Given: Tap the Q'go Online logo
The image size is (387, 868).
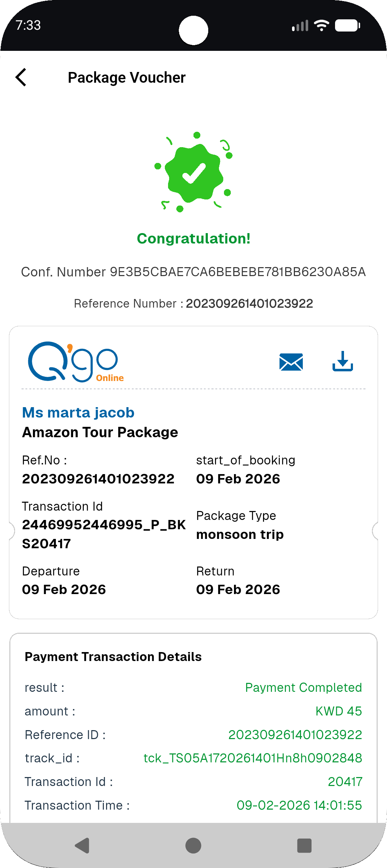Looking at the screenshot, I should click(76, 362).
